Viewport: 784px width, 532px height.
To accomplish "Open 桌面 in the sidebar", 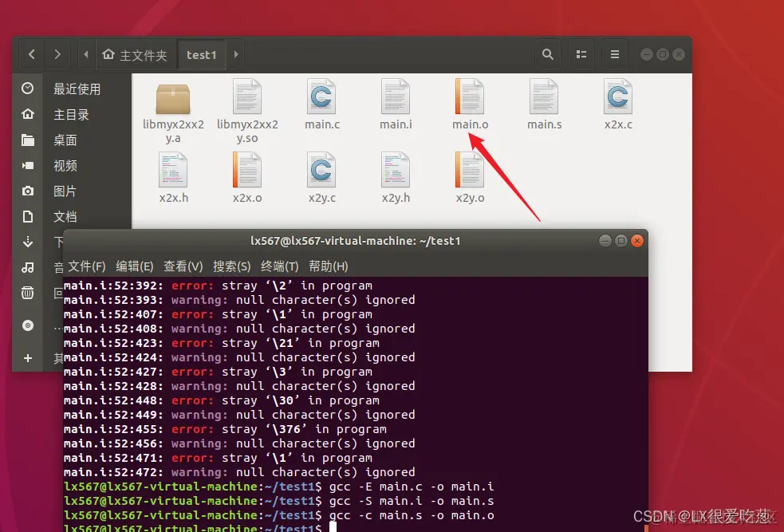I will (65, 140).
